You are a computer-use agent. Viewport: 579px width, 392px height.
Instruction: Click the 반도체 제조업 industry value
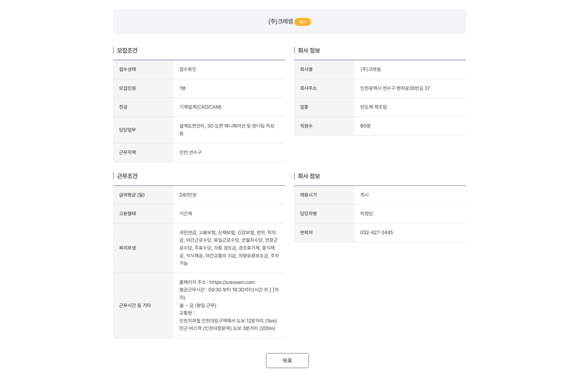click(373, 107)
